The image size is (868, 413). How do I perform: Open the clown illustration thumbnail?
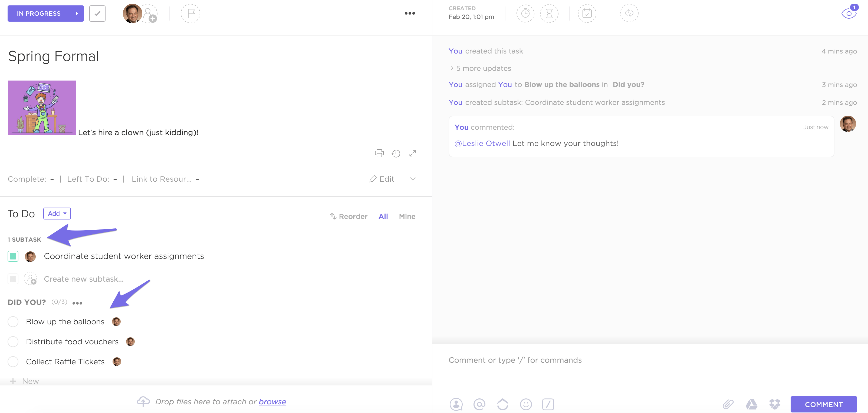coord(42,108)
